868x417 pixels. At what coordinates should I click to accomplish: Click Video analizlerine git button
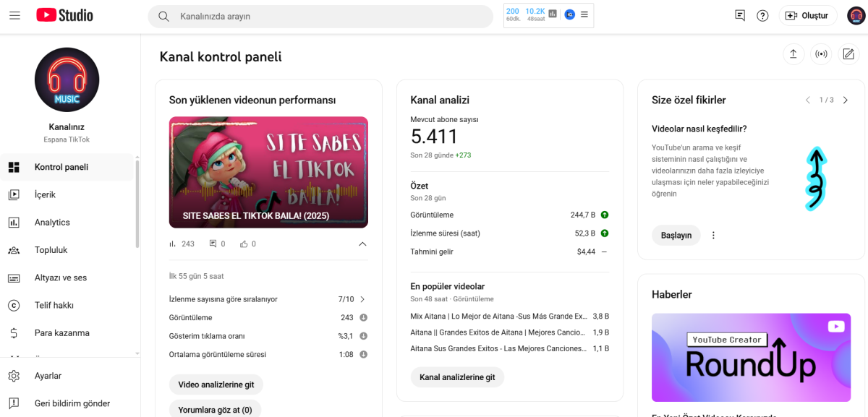point(216,384)
